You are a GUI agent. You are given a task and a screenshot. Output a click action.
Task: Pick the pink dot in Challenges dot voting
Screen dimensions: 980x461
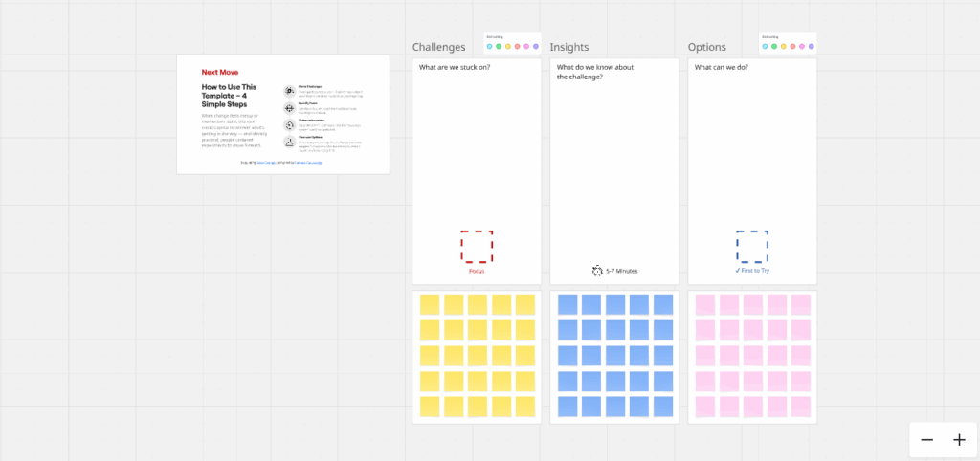point(526,46)
